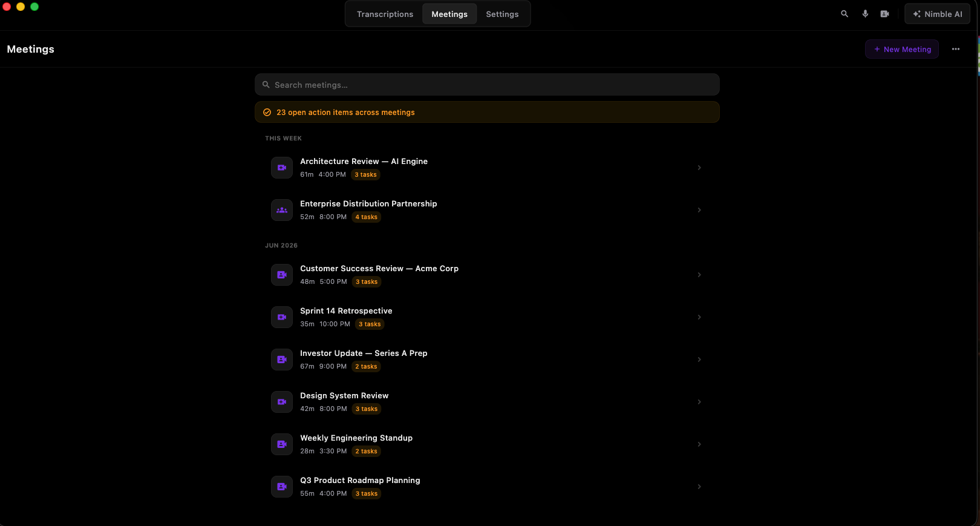980x526 pixels.
Task: Expand the Investor Update row chevron
Action: coord(699,360)
